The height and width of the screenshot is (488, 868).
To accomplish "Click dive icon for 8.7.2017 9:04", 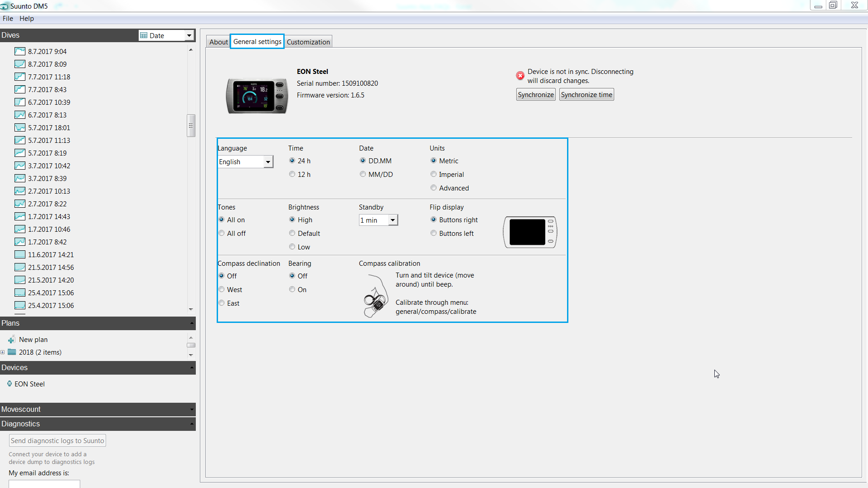I will tap(19, 51).
